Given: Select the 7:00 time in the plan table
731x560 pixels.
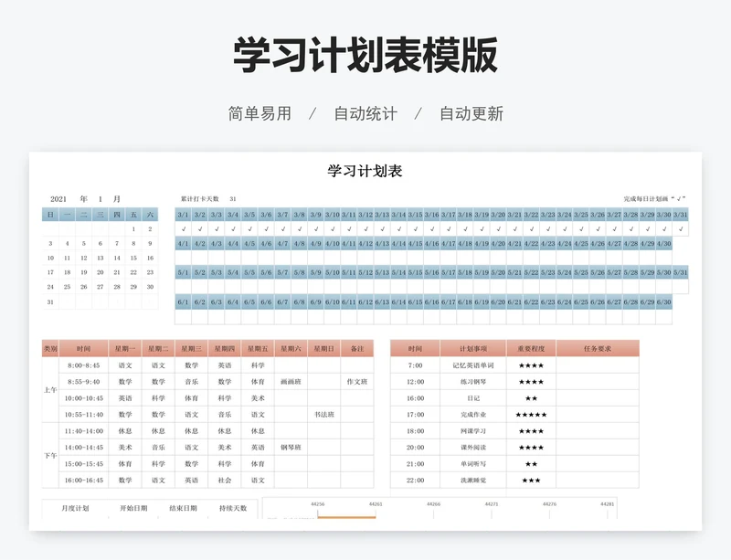Looking at the screenshot, I should click(415, 365).
